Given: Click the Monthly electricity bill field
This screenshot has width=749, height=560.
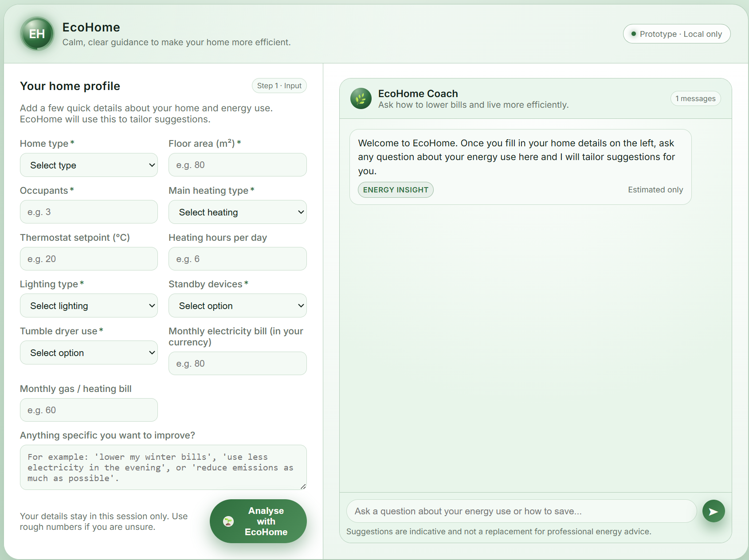Looking at the screenshot, I should coord(237,364).
